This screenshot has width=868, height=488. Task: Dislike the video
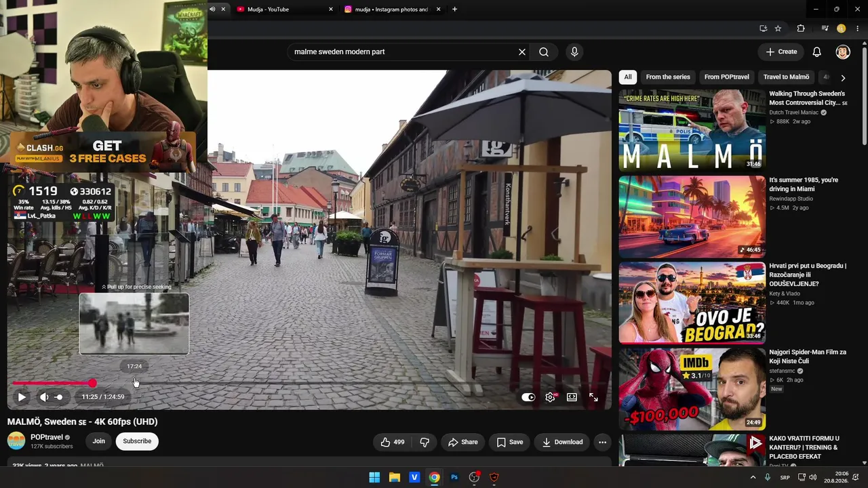click(x=425, y=443)
